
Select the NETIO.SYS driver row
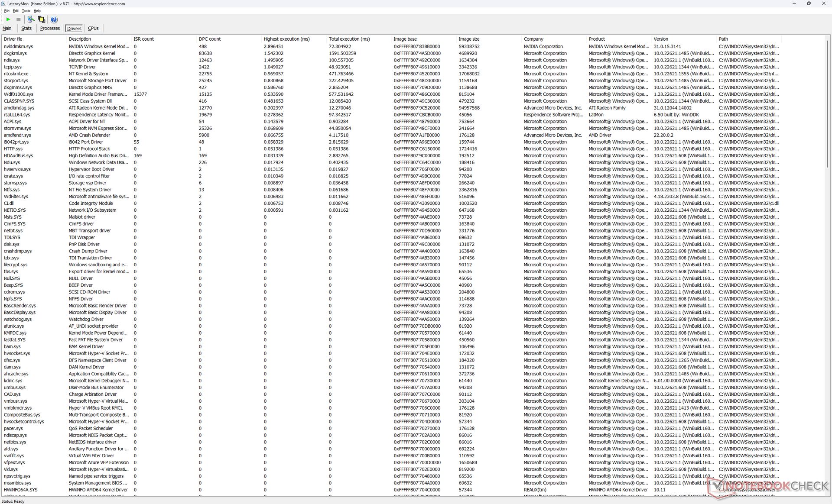click(x=391, y=210)
